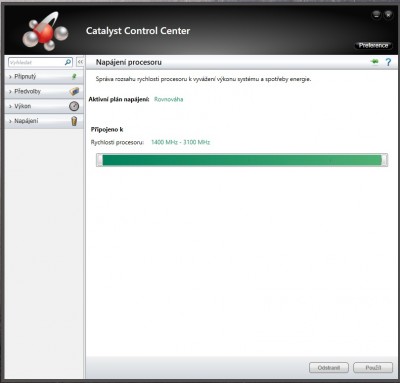
Task: Collapse the sidebar with double-arrow button
Action: (x=80, y=62)
